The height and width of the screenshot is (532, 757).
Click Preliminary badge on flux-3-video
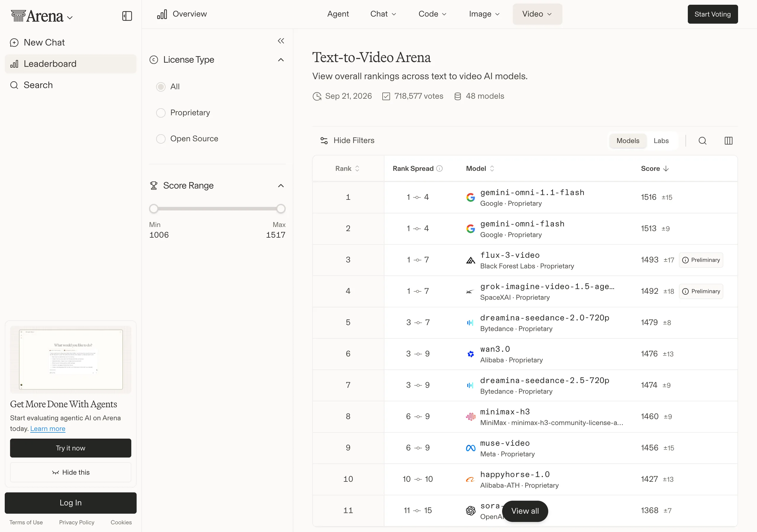coord(701,260)
